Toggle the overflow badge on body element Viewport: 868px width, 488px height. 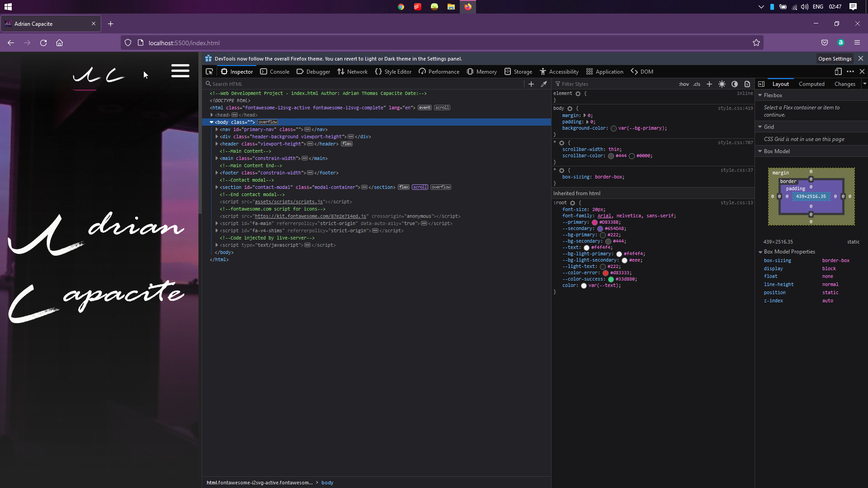point(268,122)
